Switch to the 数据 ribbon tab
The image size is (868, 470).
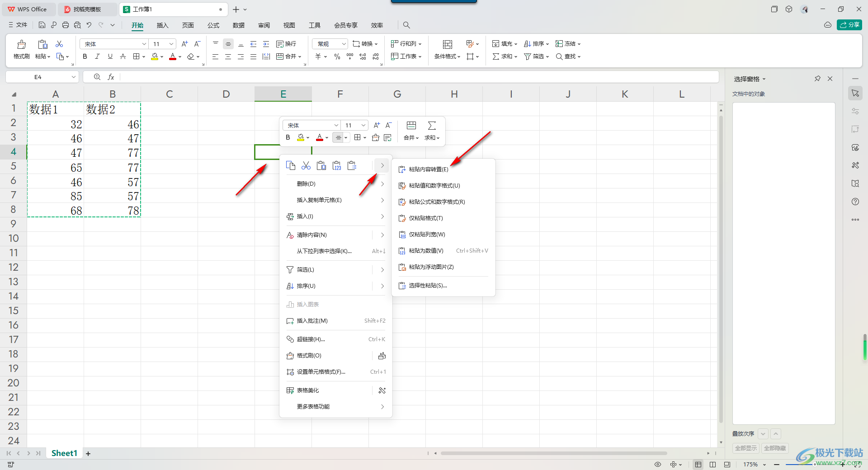coord(239,25)
